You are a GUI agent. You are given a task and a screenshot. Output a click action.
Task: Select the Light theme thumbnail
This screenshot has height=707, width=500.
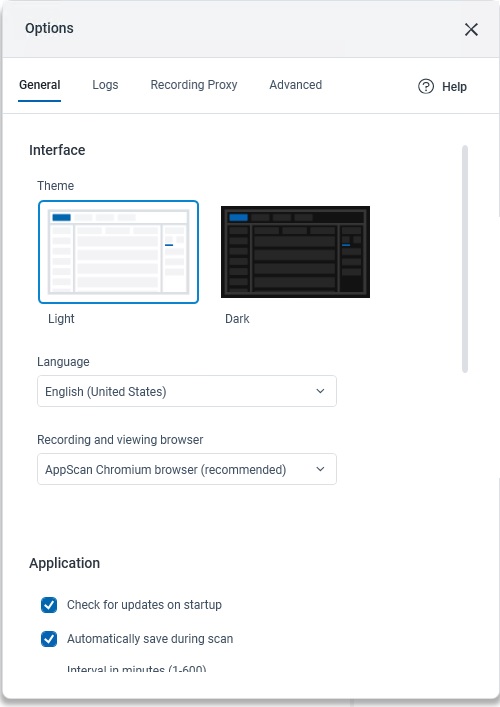pos(119,252)
